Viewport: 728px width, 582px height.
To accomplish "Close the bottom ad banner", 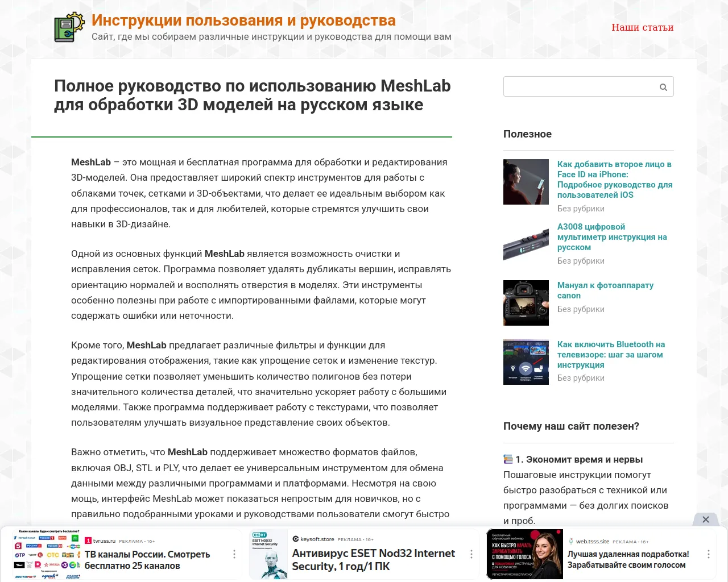I will click(706, 519).
